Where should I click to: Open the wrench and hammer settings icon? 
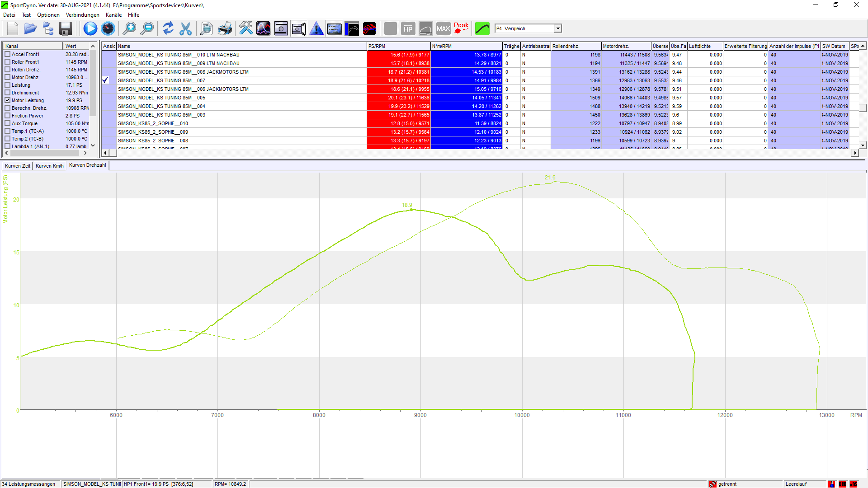pyautogui.click(x=246, y=28)
